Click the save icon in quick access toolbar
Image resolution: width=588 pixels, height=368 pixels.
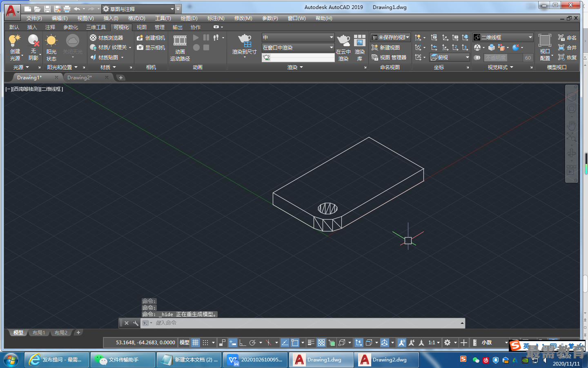point(47,9)
